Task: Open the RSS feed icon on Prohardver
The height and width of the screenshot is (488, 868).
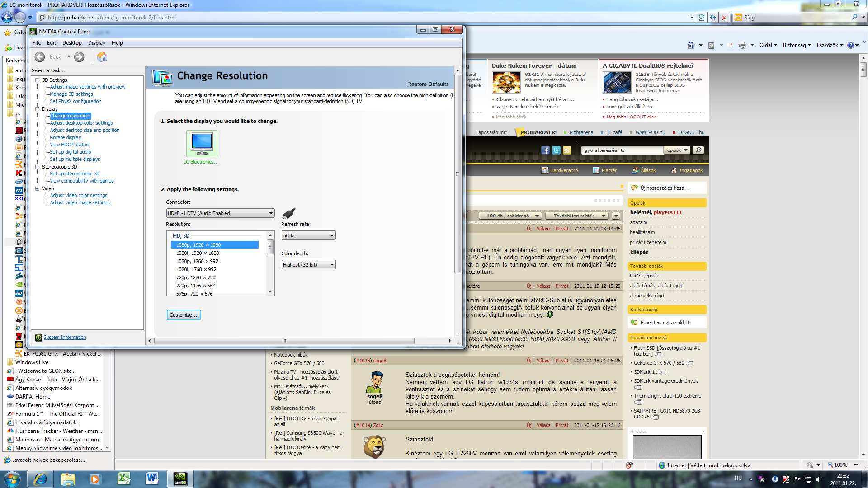Action: 567,150
